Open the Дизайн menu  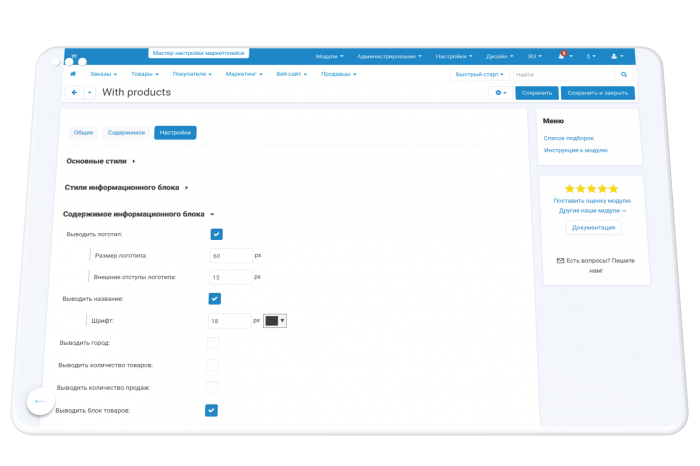pos(500,56)
